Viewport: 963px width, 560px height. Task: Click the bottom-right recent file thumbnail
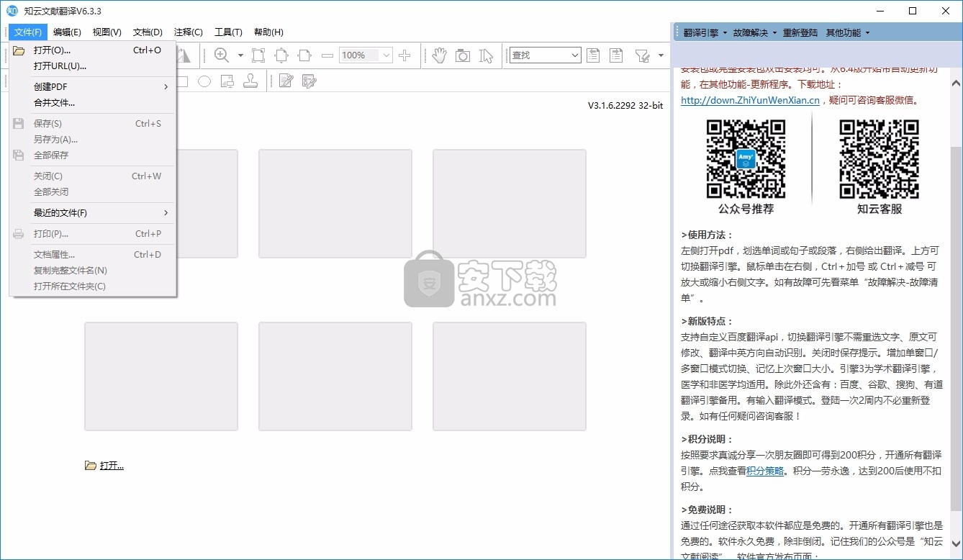(x=510, y=376)
